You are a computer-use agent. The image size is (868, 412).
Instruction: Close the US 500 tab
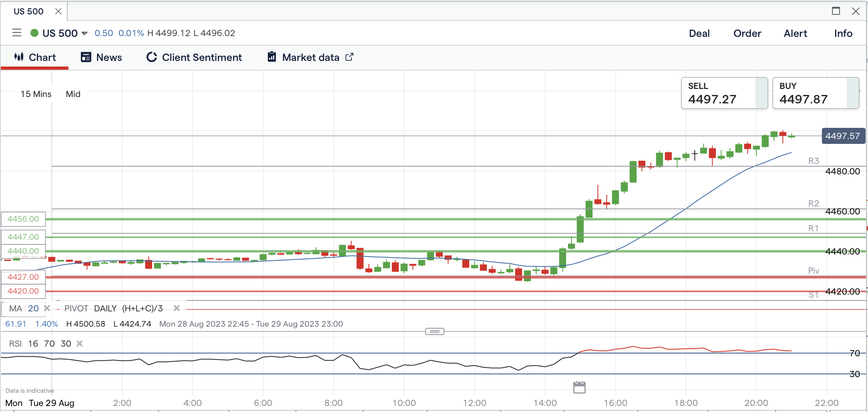58,11
